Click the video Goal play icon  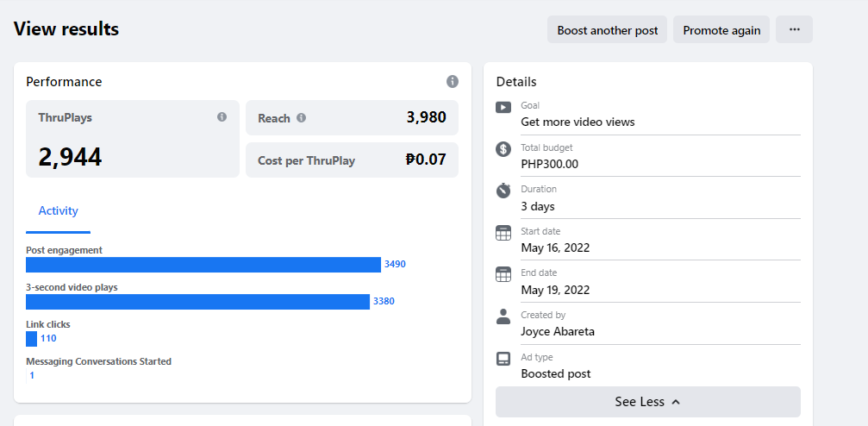pyautogui.click(x=503, y=107)
